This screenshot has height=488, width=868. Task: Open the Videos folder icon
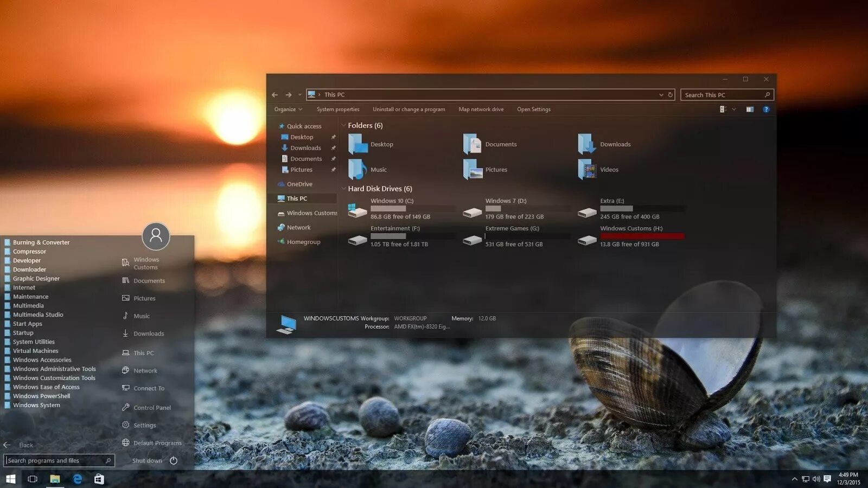588,170
